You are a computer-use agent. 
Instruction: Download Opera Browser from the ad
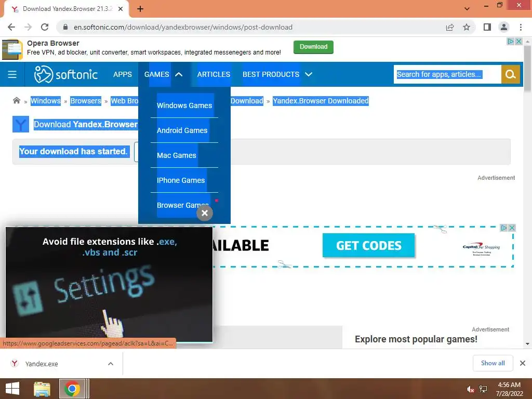click(313, 47)
